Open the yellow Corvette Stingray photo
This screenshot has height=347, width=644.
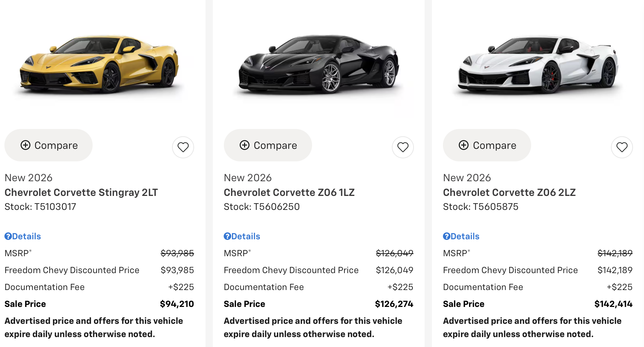pyautogui.click(x=99, y=63)
